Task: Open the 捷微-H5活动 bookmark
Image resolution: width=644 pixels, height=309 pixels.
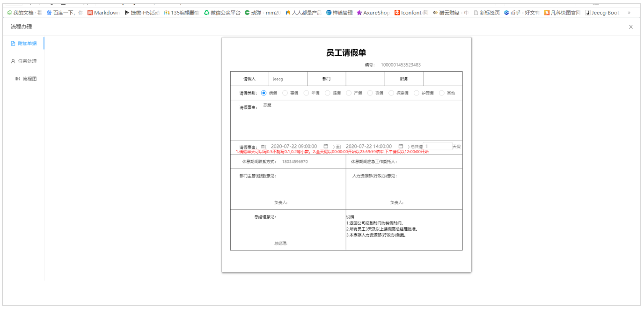Action: tap(142, 13)
